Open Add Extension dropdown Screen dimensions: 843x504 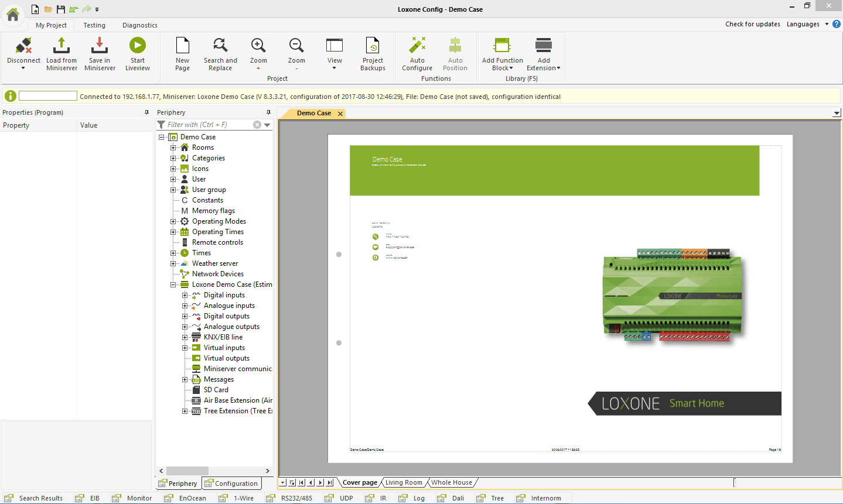pos(559,68)
